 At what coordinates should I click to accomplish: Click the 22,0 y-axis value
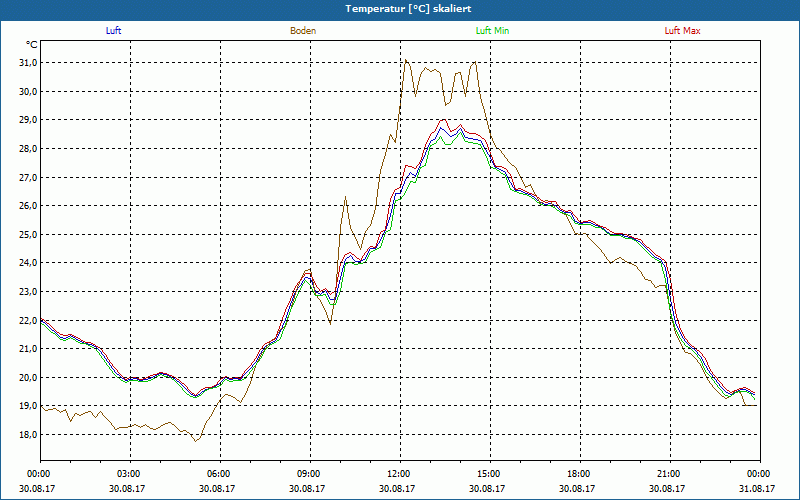click(x=28, y=320)
